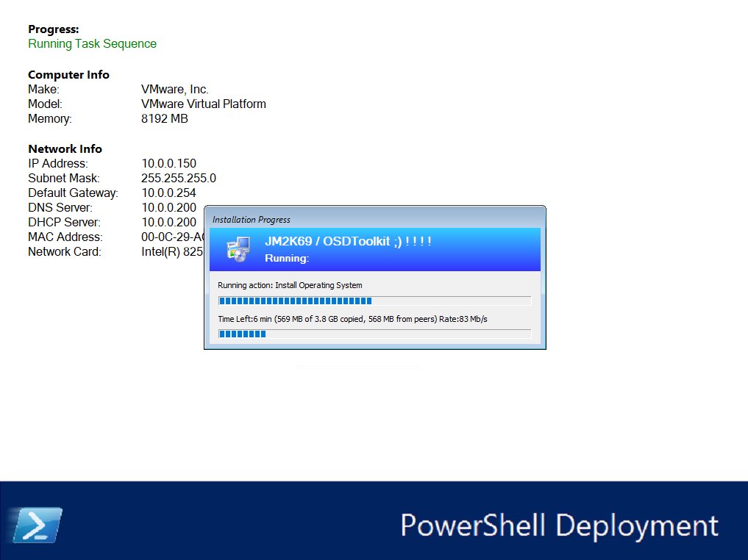748x560 pixels.
Task: Click 'JM2K69 / OSDToolkit ;) ! ! ! !' title text
Action: tap(348, 242)
